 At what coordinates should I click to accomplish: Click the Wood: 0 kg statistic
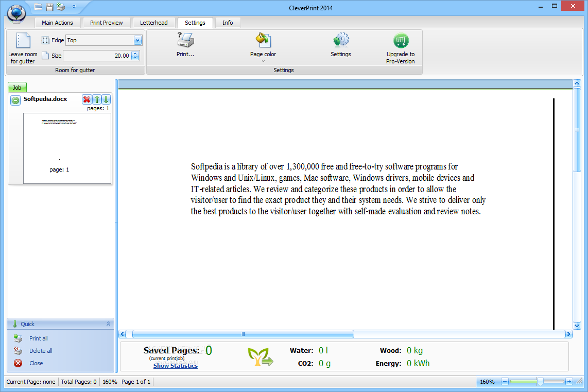click(x=401, y=350)
